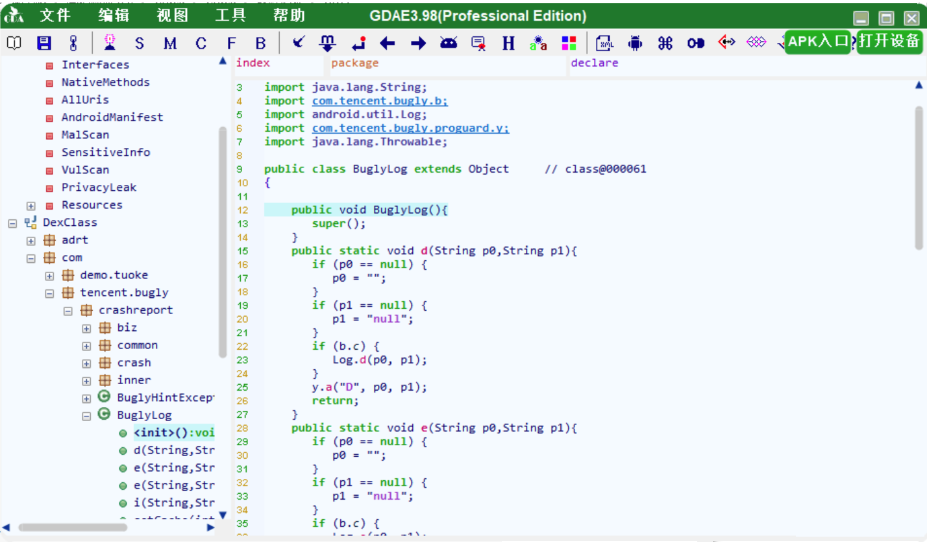Viewport: 927px width, 560px height.
Task: Click the pink mesh diamonds icon
Action: [756, 42]
